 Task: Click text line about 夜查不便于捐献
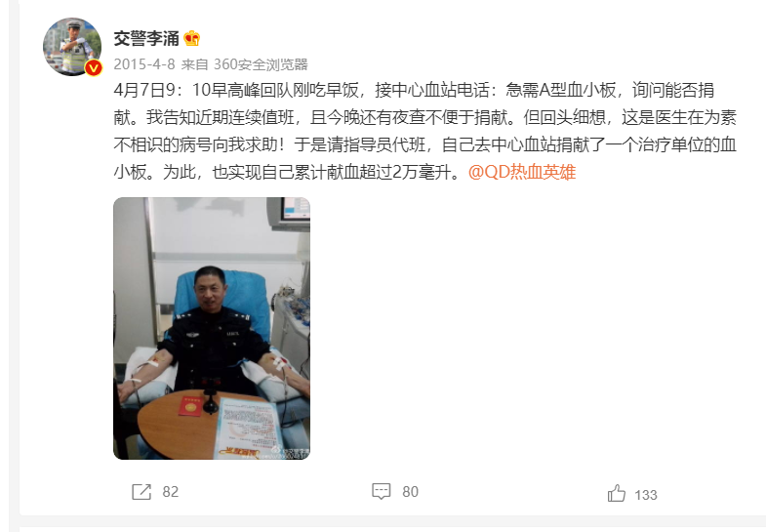pyautogui.click(x=425, y=117)
